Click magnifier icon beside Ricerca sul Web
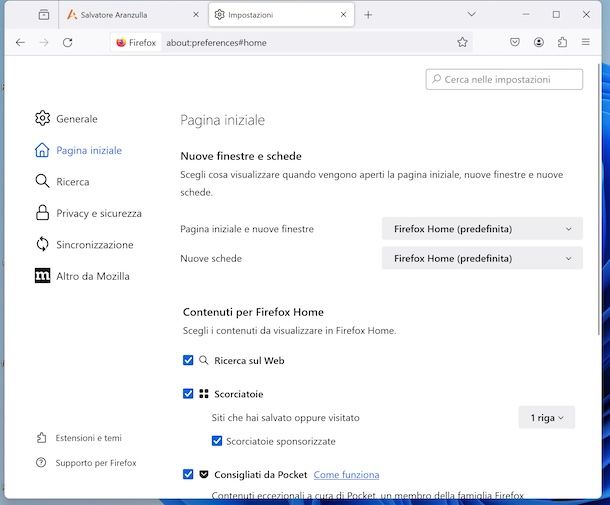610x505 pixels. click(x=203, y=360)
